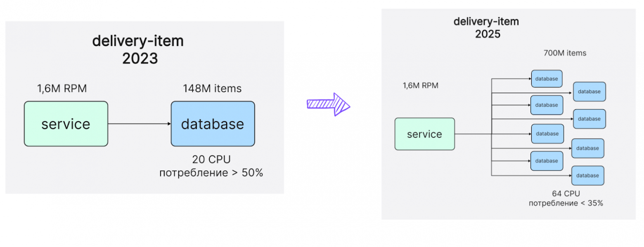
Task: Select the small service box in 2025 diagram
Action: click(x=424, y=134)
